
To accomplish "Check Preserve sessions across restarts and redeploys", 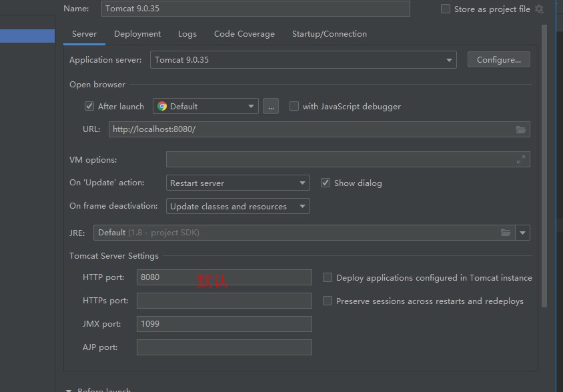I will (328, 301).
